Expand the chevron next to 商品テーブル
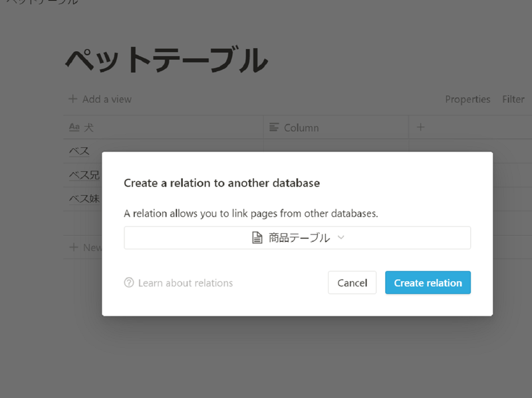The height and width of the screenshot is (398, 532). (341, 237)
